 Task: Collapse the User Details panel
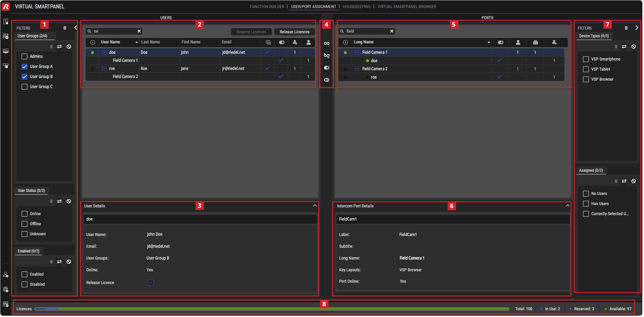315,206
